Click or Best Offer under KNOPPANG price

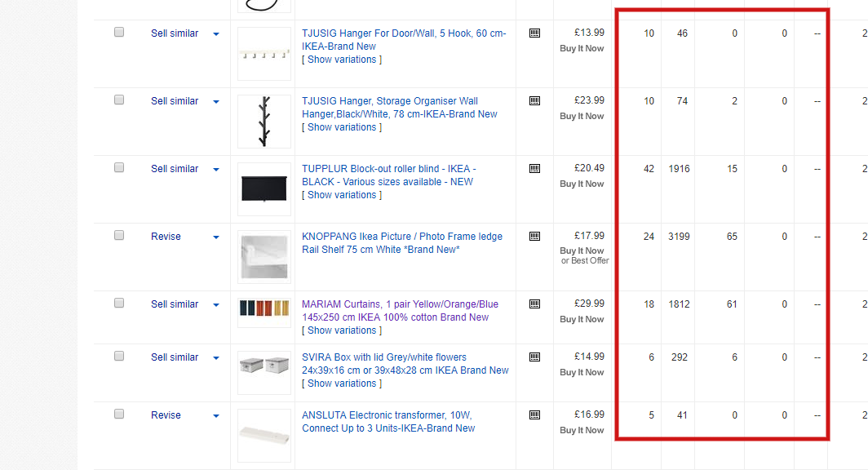click(x=583, y=262)
